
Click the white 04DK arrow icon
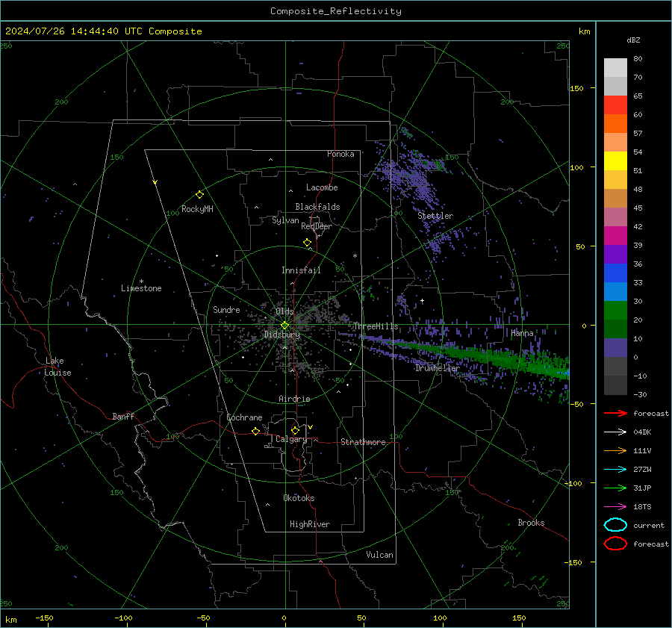click(615, 432)
